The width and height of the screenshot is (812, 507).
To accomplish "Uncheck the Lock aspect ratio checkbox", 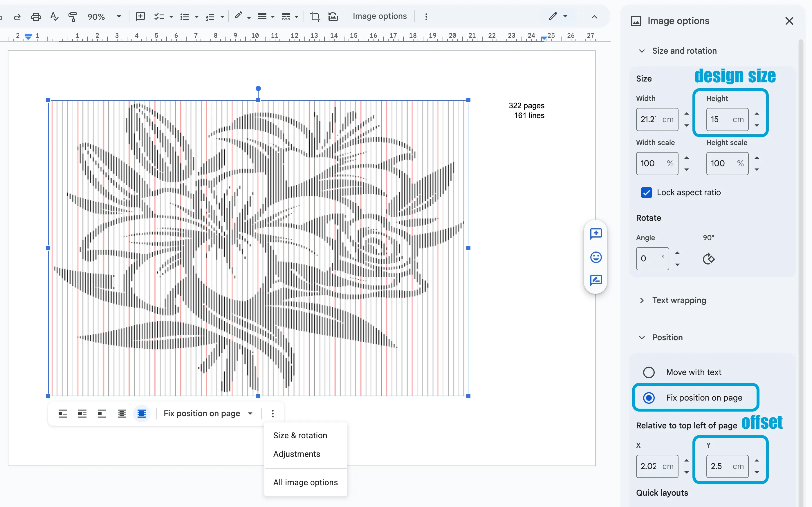I will [647, 193].
